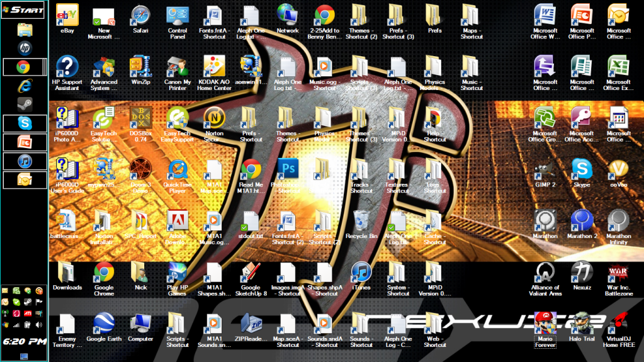Viewport: 644px width, 362px height.
Task: Open VirtualDJ Home FREE icon
Action: click(x=619, y=329)
